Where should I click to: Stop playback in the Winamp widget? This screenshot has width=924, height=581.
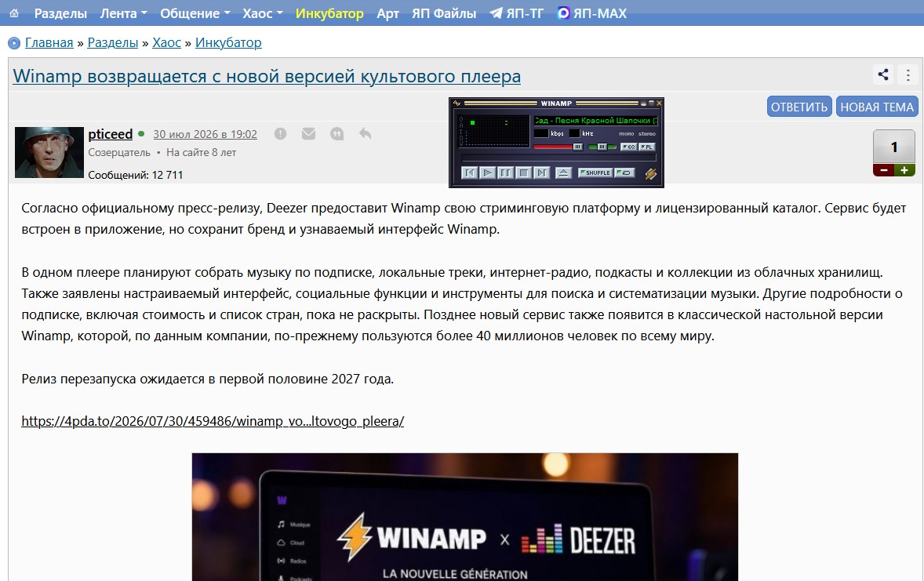(x=523, y=172)
